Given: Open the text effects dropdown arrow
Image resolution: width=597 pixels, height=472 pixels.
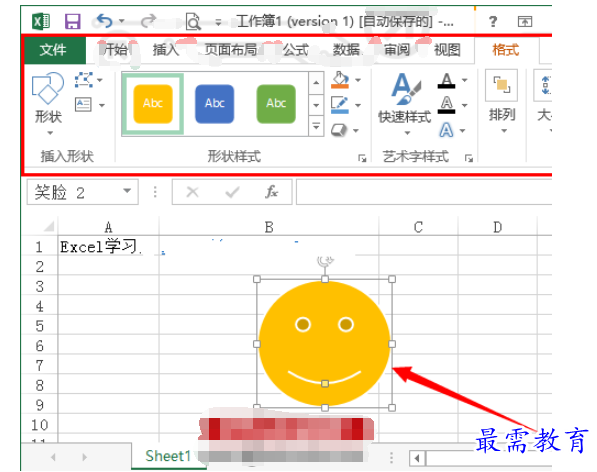Looking at the screenshot, I should (x=463, y=131).
